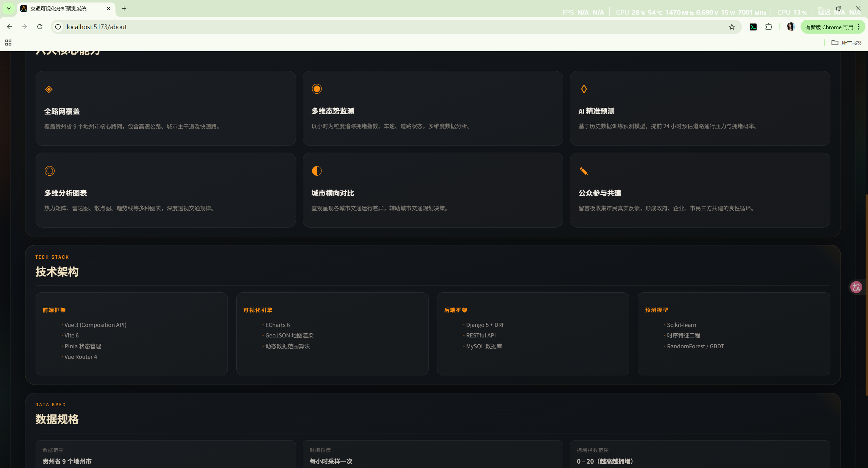
Task: Open the apps grid shortcut in bookmarks bar
Action: (x=8, y=43)
